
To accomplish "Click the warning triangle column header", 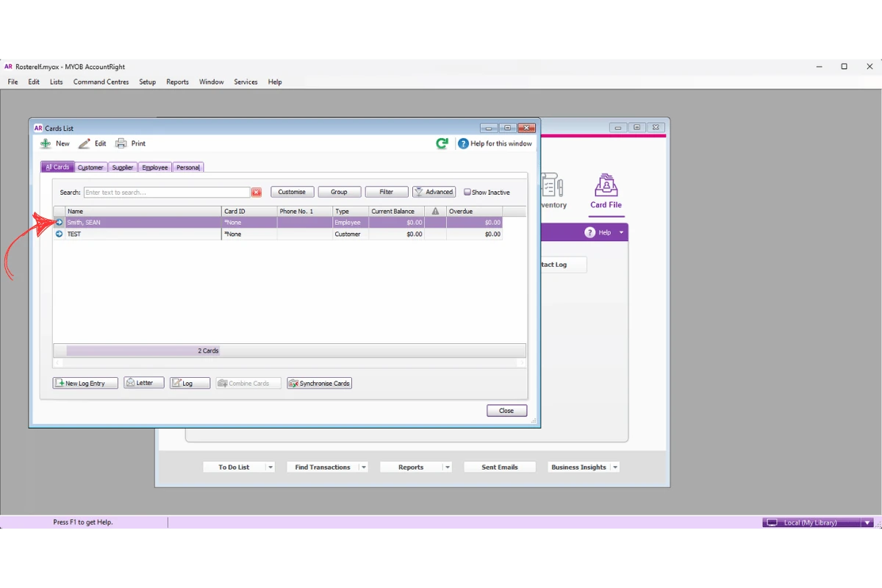I will [x=435, y=212].
